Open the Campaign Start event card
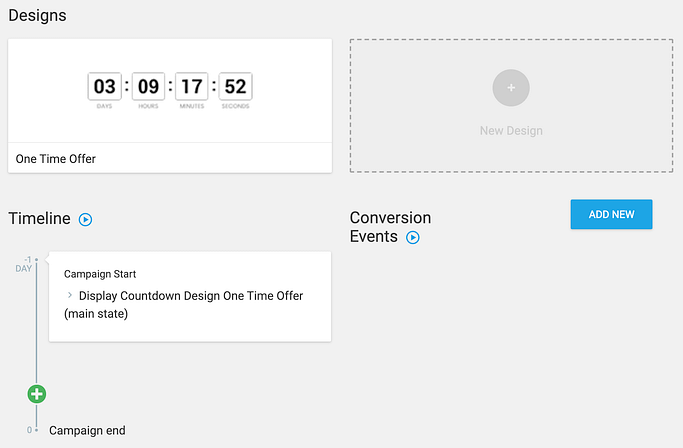683x448 pixels. (190, 296)
